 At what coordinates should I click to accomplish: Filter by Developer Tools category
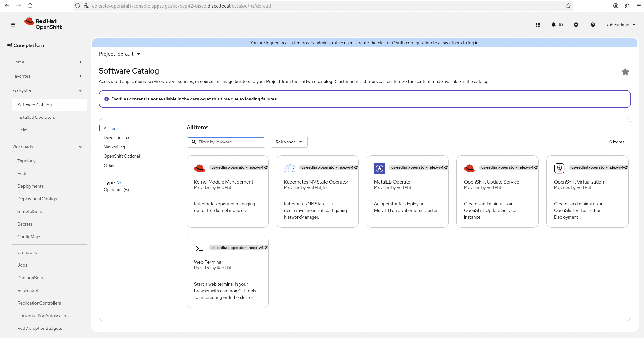(118, 137)
